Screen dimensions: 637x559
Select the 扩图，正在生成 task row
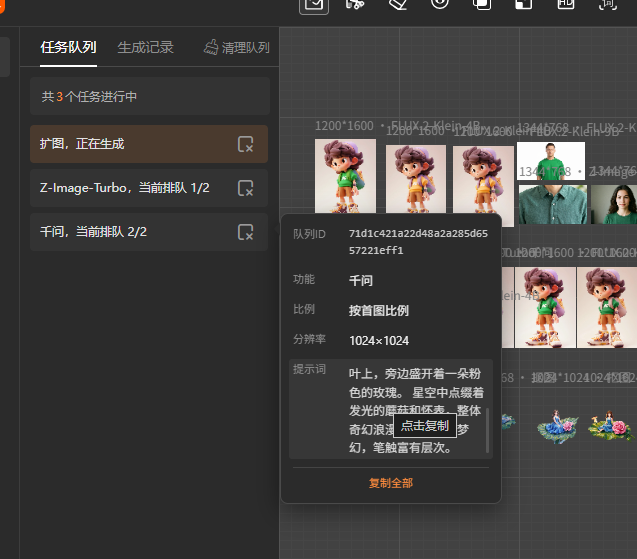click(x=149, y=144)
